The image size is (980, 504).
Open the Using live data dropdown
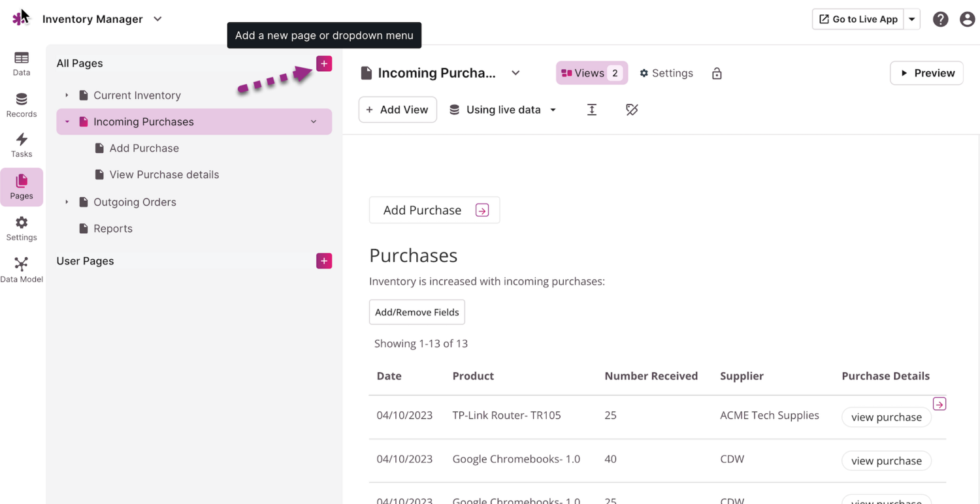click(503, 110)
